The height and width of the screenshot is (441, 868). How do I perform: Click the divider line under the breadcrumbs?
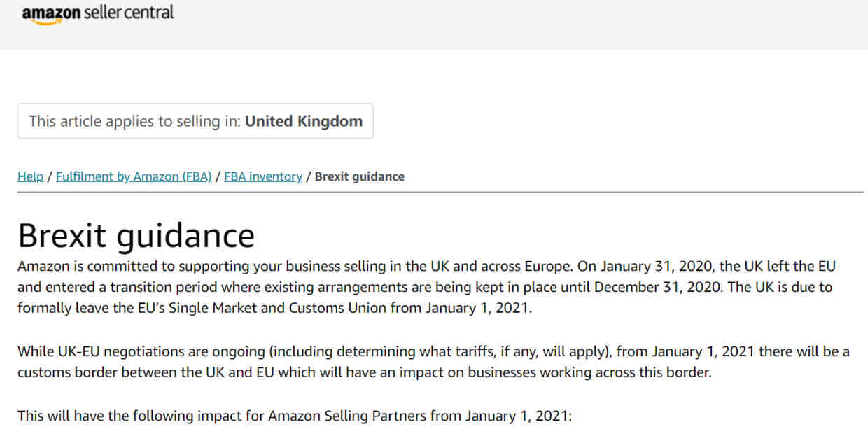441,192
